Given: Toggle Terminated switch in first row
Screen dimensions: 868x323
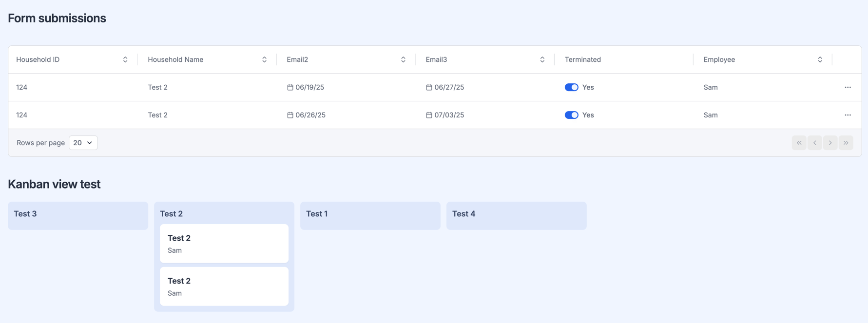Looking at the screenshot, I should [571, 87].
